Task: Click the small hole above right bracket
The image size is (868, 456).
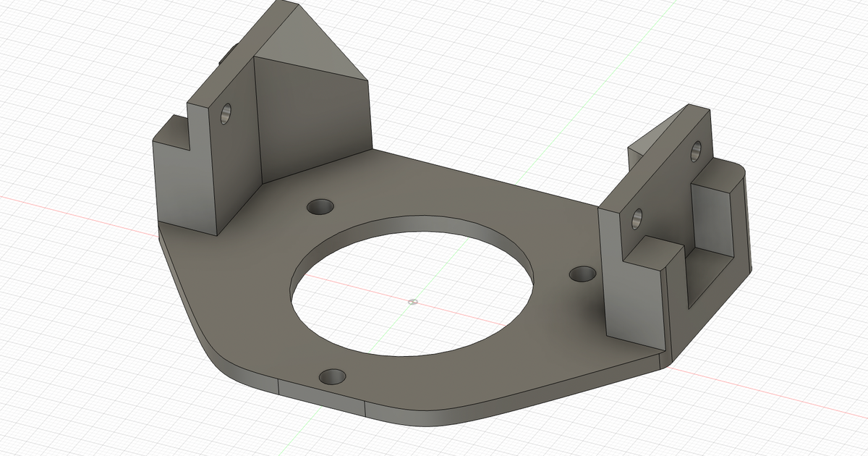Action: (696, 153)
